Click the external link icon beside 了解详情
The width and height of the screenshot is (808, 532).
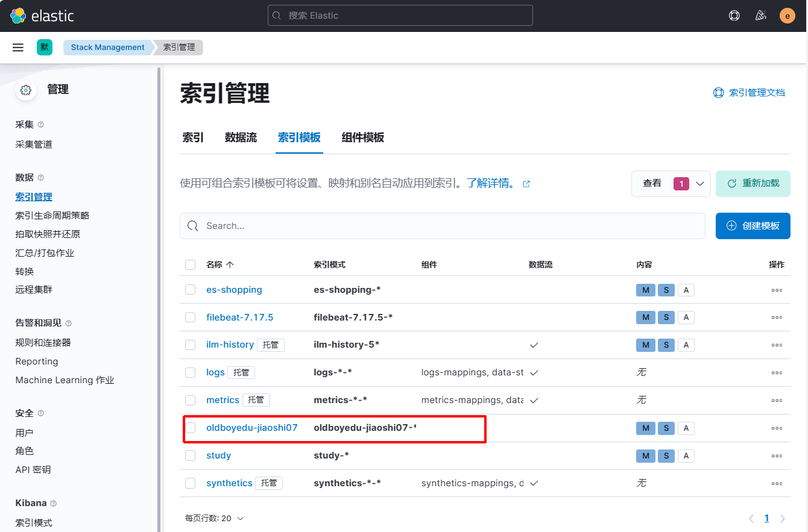coord(526,184)
